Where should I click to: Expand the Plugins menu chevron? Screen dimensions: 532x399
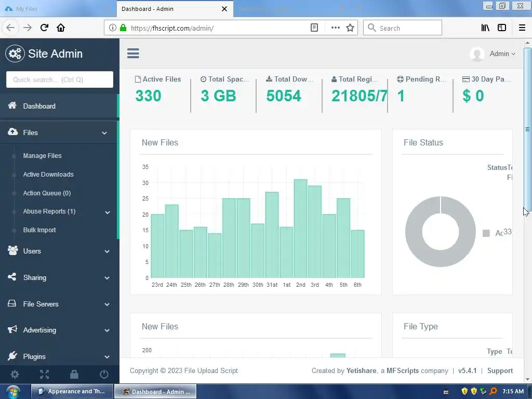(107, 357)
